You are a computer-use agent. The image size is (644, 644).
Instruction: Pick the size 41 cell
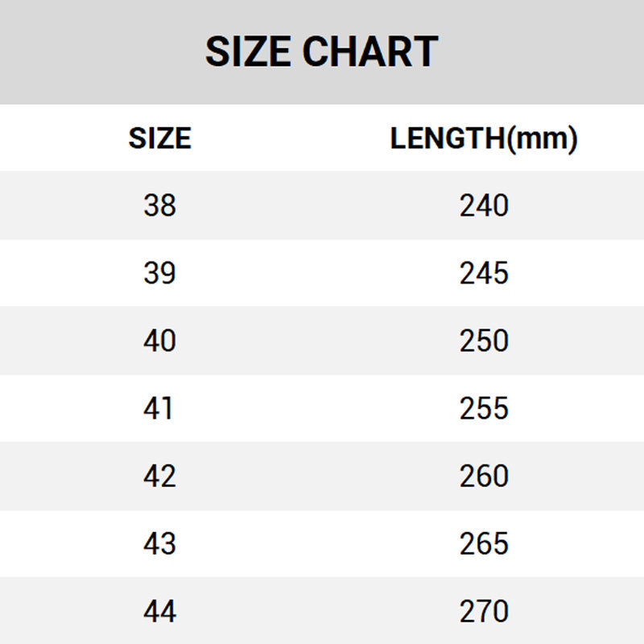(x=159, y=409)
